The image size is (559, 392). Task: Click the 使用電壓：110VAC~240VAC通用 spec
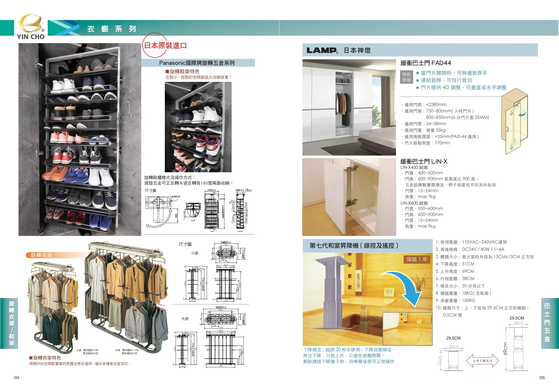(x=471, y=242)
